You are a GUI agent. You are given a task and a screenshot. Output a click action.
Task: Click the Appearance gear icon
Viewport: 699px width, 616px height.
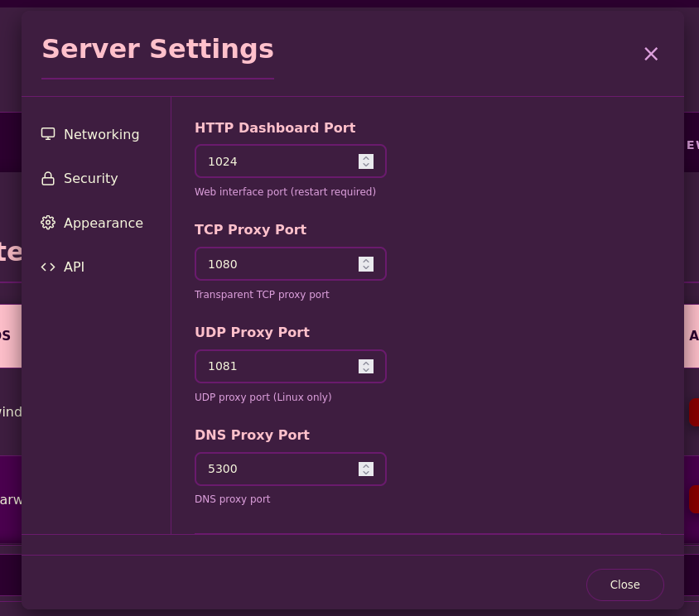(48, 223)
